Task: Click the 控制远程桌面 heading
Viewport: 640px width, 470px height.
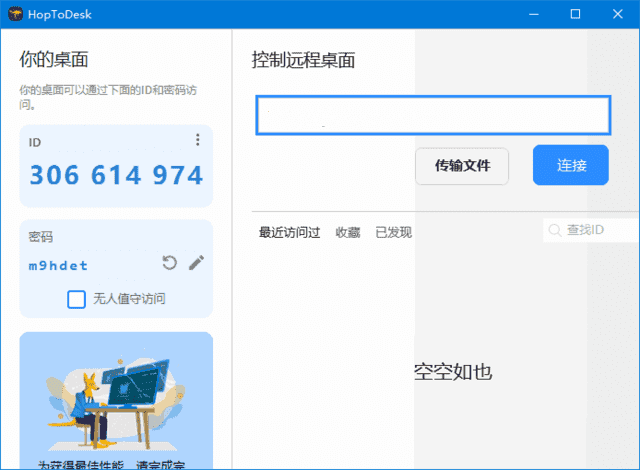Action: pyautogui.click(x=303, y=60)
